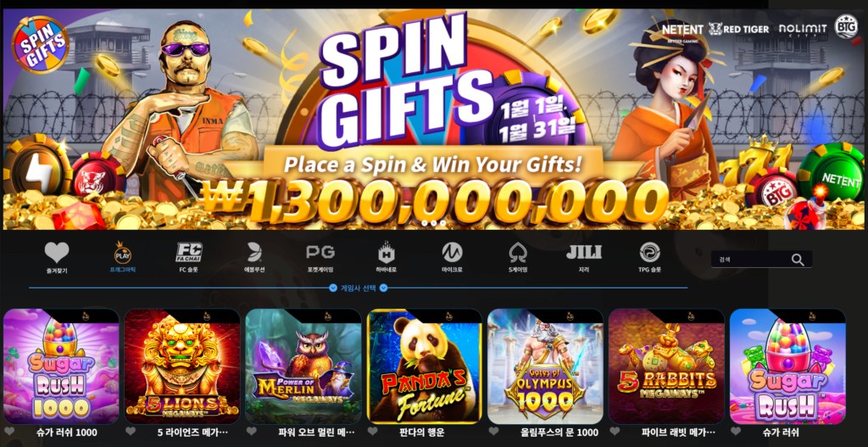Select the FC Fa Chai slots provider
Screen dimensions: 868x447
[189, 258]
